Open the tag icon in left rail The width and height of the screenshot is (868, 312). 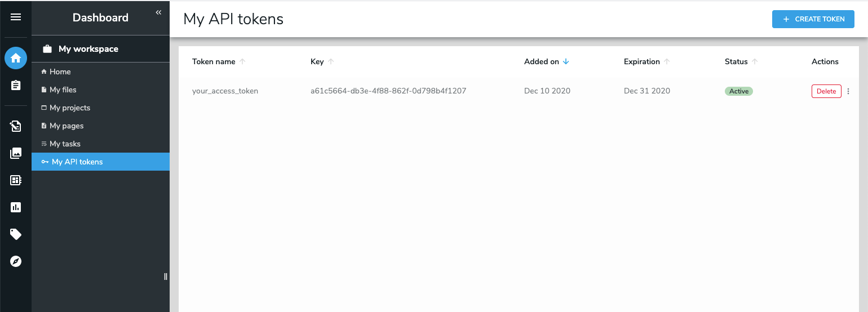tap(16, 234)
